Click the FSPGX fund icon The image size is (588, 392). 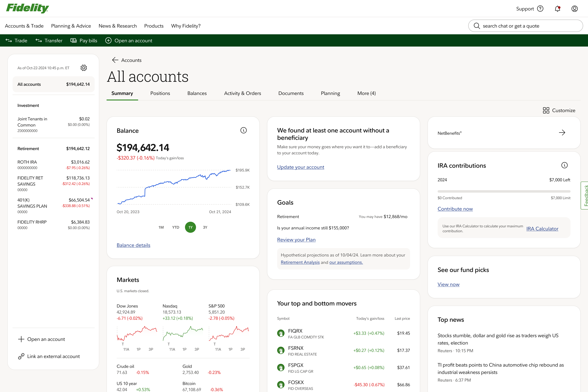281,367
